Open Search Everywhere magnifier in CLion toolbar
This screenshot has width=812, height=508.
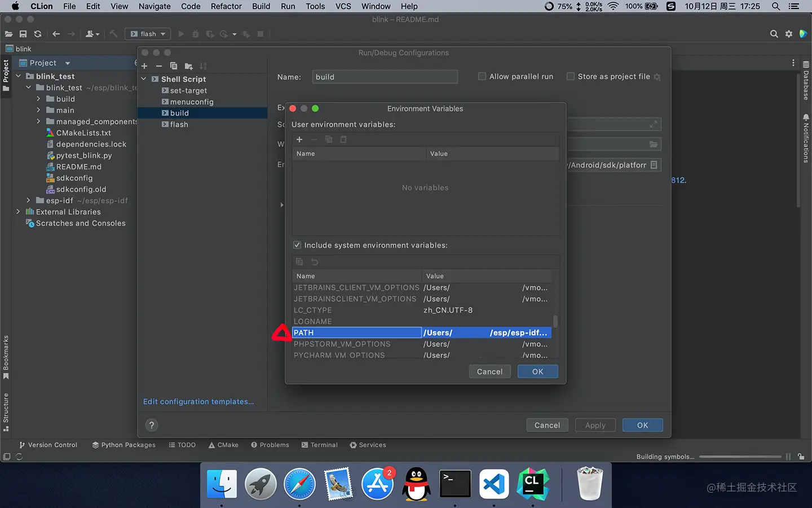click(774, 34)
